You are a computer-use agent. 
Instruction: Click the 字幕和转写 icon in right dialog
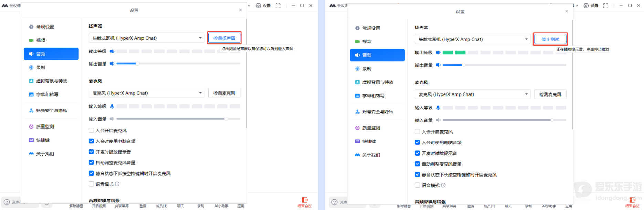pos(357,96)
